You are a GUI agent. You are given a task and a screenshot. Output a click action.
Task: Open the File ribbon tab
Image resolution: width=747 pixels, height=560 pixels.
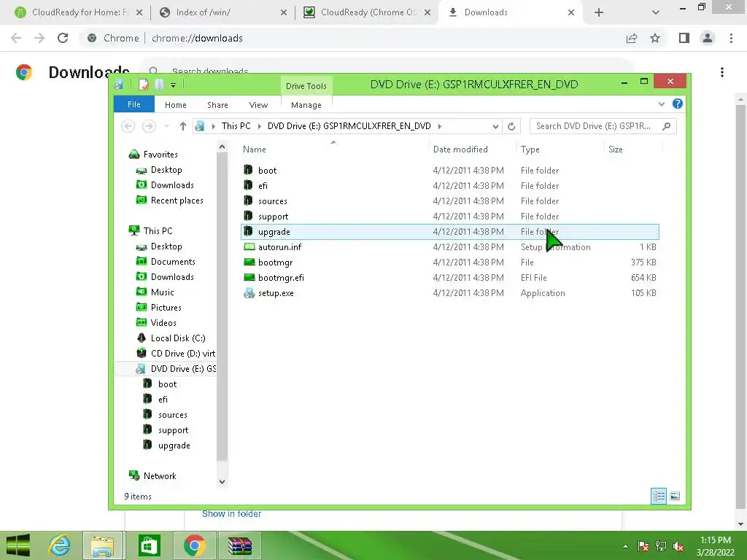(x=134, y=104)
